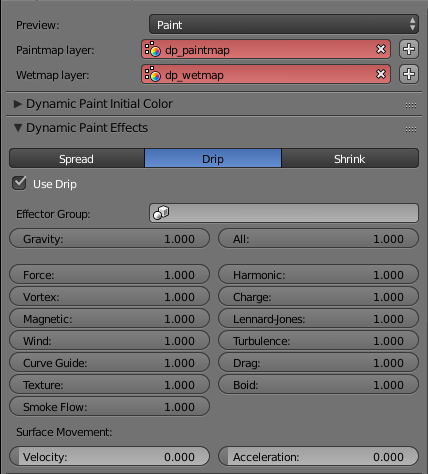Click the plus icon beside Paintmap layer
The image size is (428, 474).
coord(409,50)
